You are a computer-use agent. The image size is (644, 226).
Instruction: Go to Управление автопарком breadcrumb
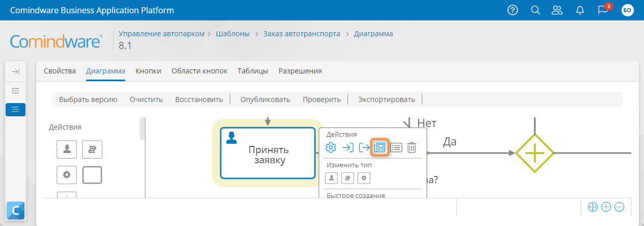(161, 34)
